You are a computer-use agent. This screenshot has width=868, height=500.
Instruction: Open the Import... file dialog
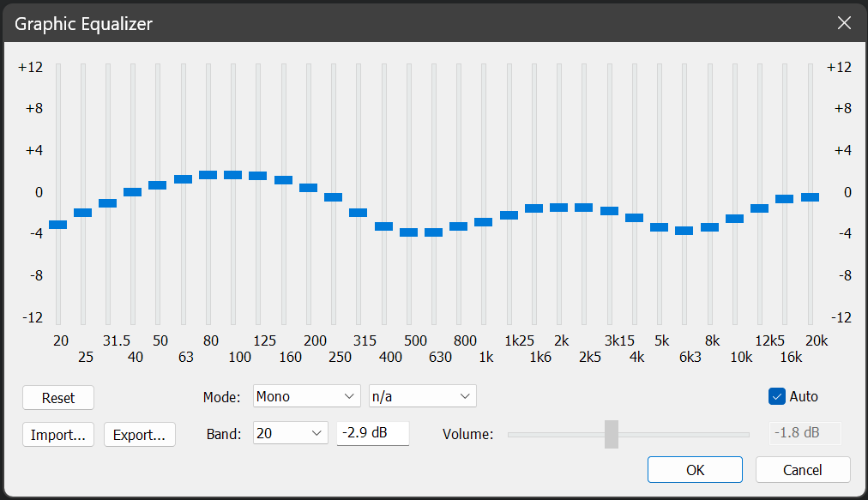[57, 435]
